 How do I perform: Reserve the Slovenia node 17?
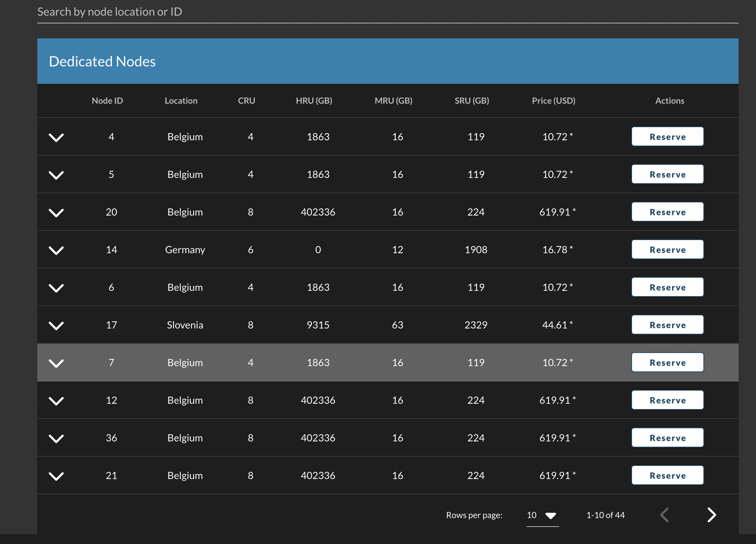[x=667, y=324]
